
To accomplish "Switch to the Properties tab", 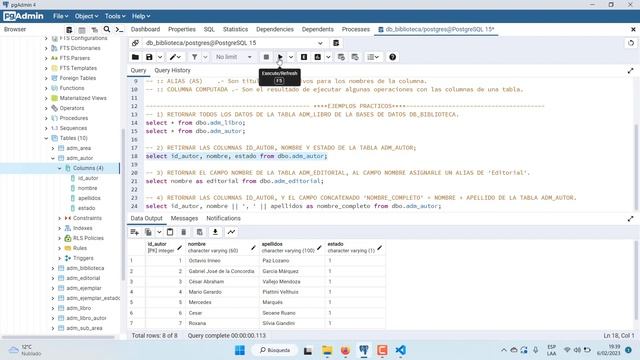I will pyautogui.click(x=182, y=29).
